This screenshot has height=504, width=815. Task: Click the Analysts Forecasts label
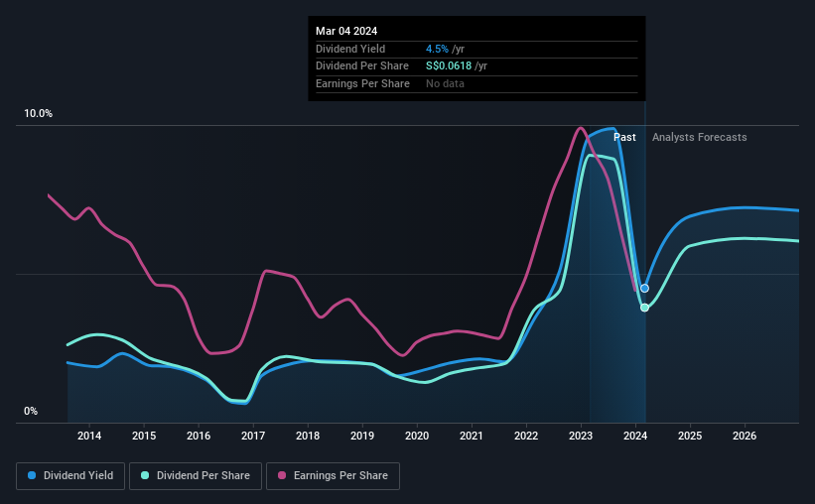click(700, 137)
